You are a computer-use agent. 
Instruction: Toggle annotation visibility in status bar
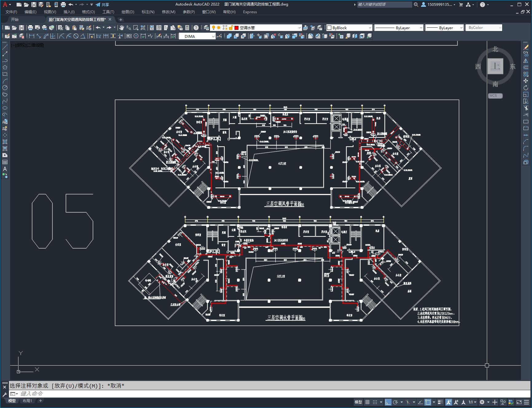pyautogui.click(x=448, y=402)
